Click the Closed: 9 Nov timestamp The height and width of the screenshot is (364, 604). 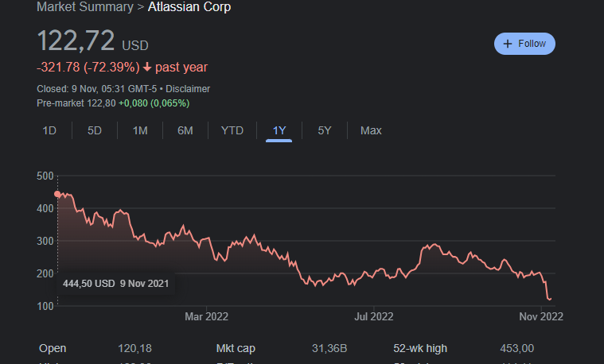pos(96,89)
